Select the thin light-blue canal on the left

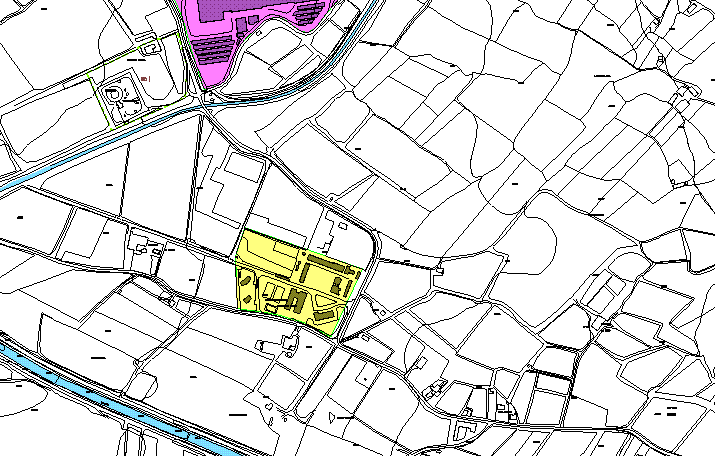point(60,161)
